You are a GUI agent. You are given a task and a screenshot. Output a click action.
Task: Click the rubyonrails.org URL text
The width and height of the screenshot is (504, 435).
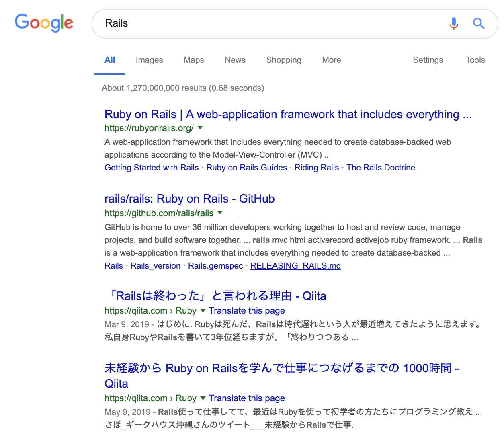click(x=149, y=128)
